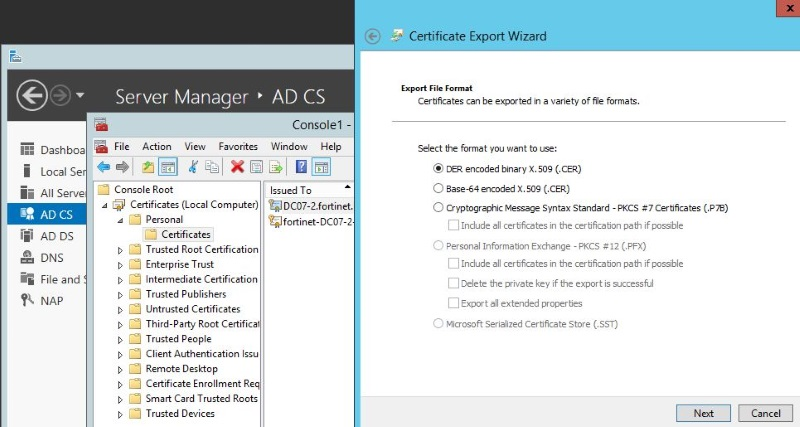
Task: Open Server Manager navigation history dropdown
Action: coord(80,95)
